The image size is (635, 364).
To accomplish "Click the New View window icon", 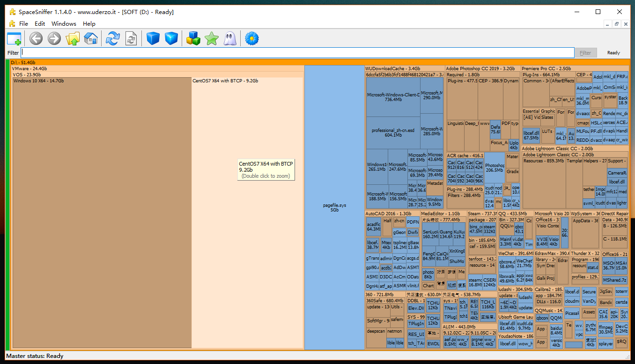I will click(15, 38).
